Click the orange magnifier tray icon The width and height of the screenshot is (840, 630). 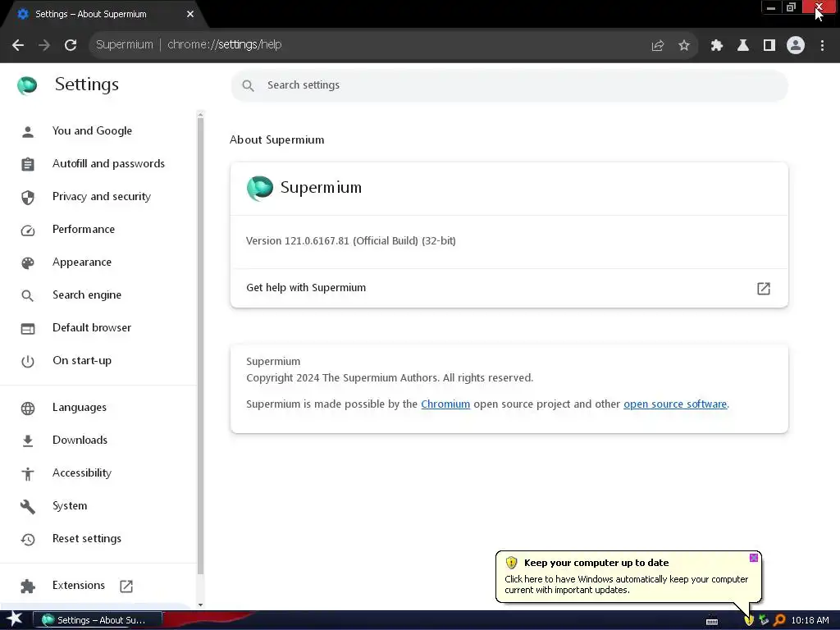pyautogui.click(x=779, y=620)
